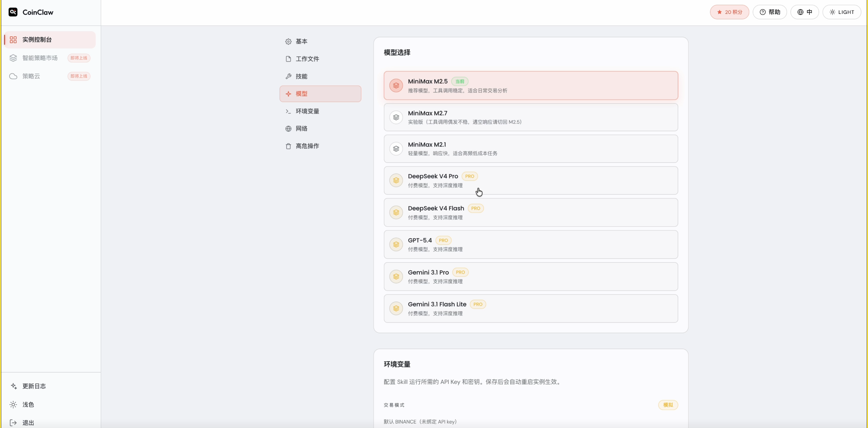Click the MiniMax M2.1 model layers icon

(396, 149)
